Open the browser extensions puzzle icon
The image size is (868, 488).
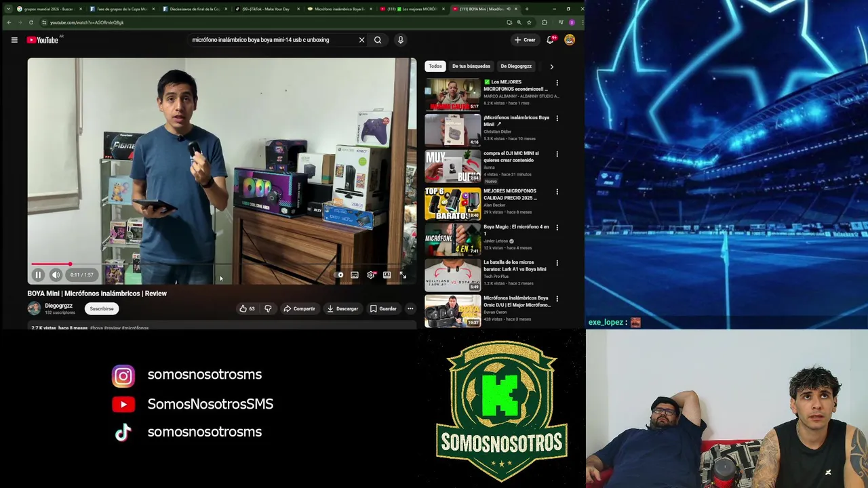[x=545, y=22]
